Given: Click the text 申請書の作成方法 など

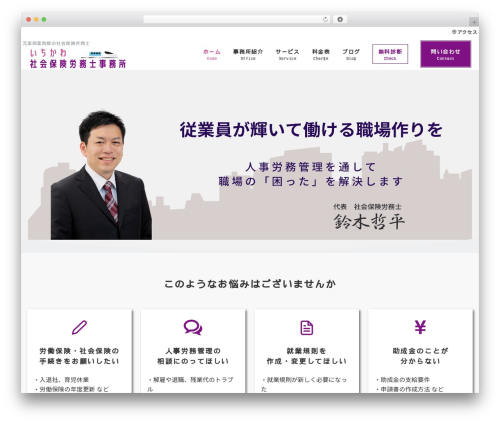Looking at the screenshot, I should pos(412,389).
